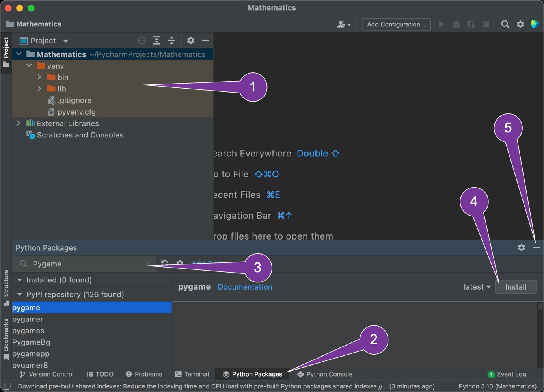Select pygame in package results
Viewport: 544px width, 392px height.
[92, 308]
